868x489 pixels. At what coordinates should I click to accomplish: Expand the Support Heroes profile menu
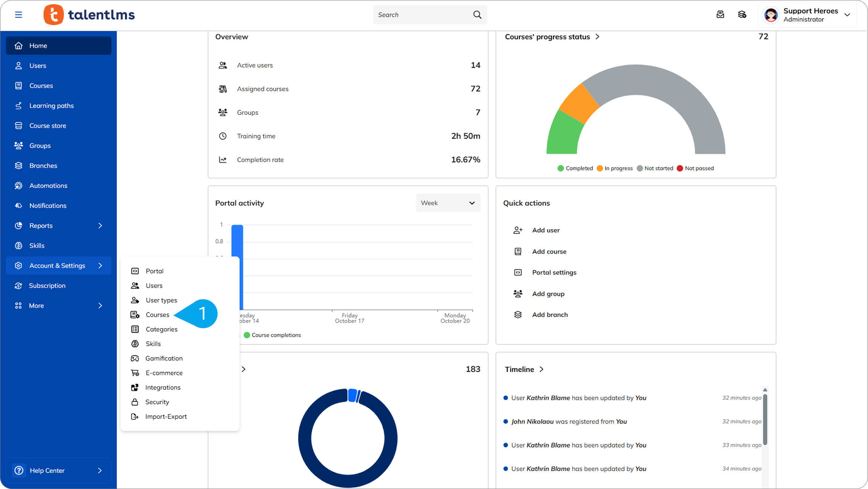(x=847, y=15)
